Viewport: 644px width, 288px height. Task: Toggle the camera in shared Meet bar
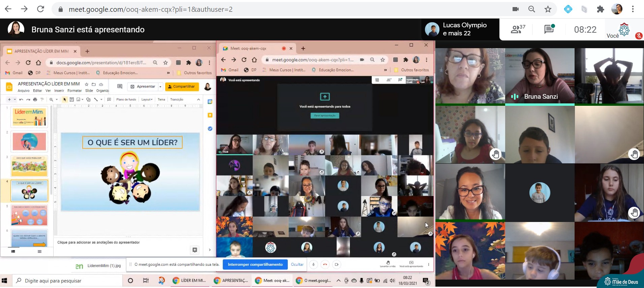click(336, 264)
